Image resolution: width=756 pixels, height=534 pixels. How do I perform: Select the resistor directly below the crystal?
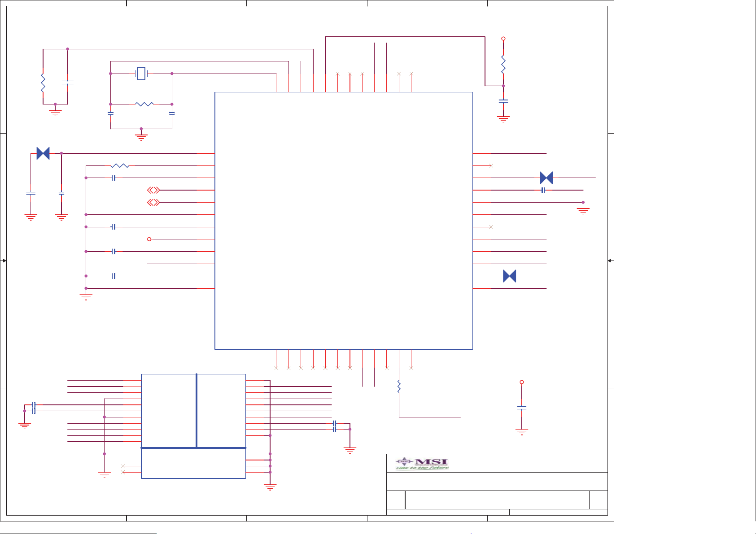144,104
